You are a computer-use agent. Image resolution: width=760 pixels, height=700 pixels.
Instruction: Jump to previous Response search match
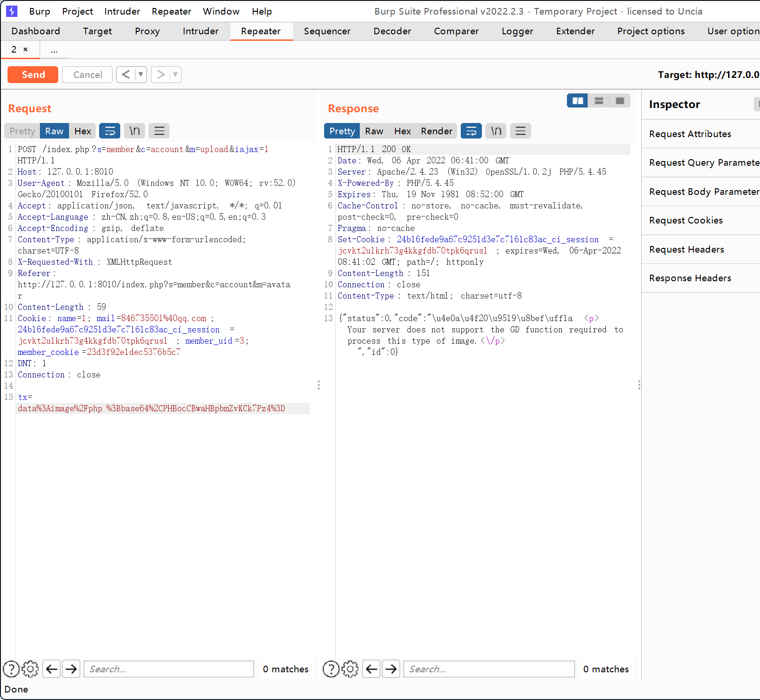coord(372,669)
